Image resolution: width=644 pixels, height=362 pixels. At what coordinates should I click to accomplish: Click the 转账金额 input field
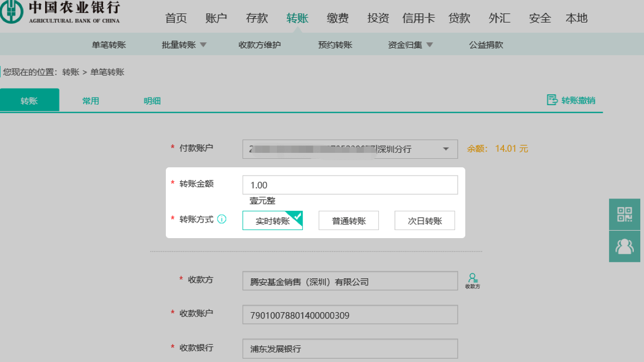(350, 185)
